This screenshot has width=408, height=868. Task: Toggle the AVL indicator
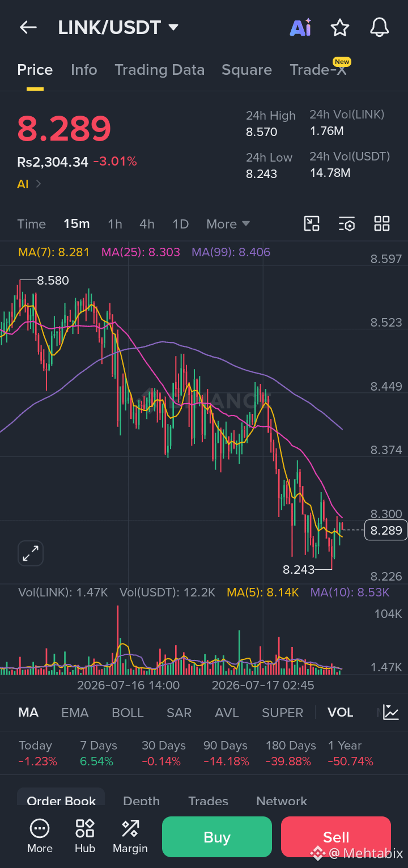[227, 713]
